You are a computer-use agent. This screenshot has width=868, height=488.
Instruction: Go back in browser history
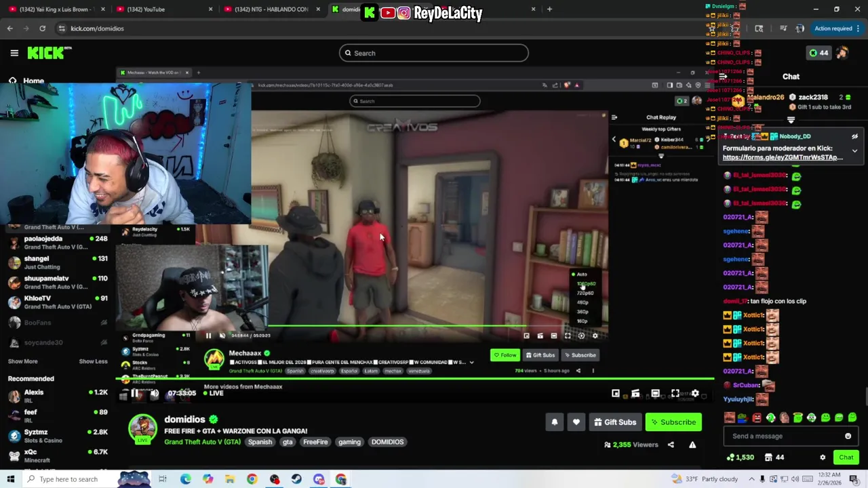tap(9, 28)
